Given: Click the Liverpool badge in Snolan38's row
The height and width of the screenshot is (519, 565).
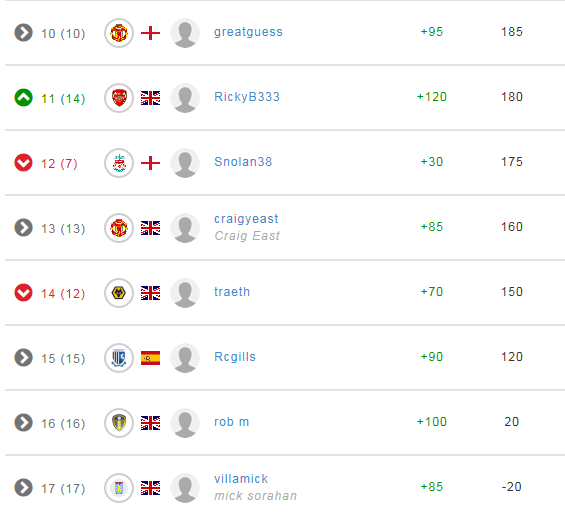Looking at the screenshot, I should pos(119,163).
